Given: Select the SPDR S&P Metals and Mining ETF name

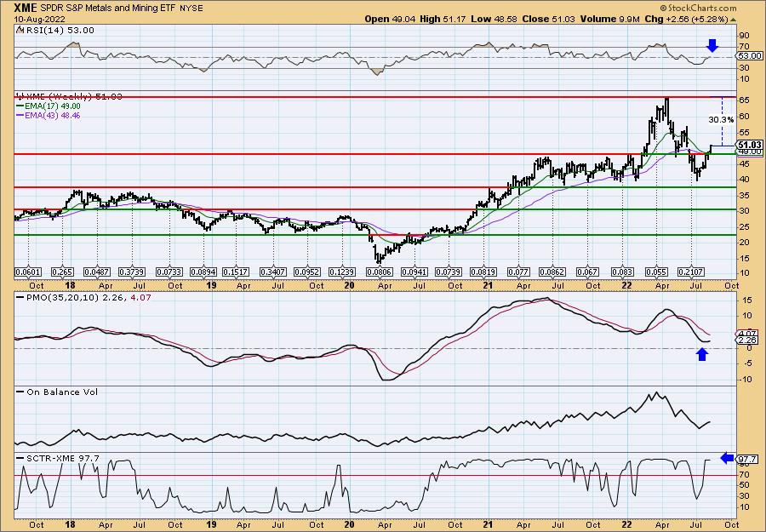Looking at the screenshot, I should 110,9.
